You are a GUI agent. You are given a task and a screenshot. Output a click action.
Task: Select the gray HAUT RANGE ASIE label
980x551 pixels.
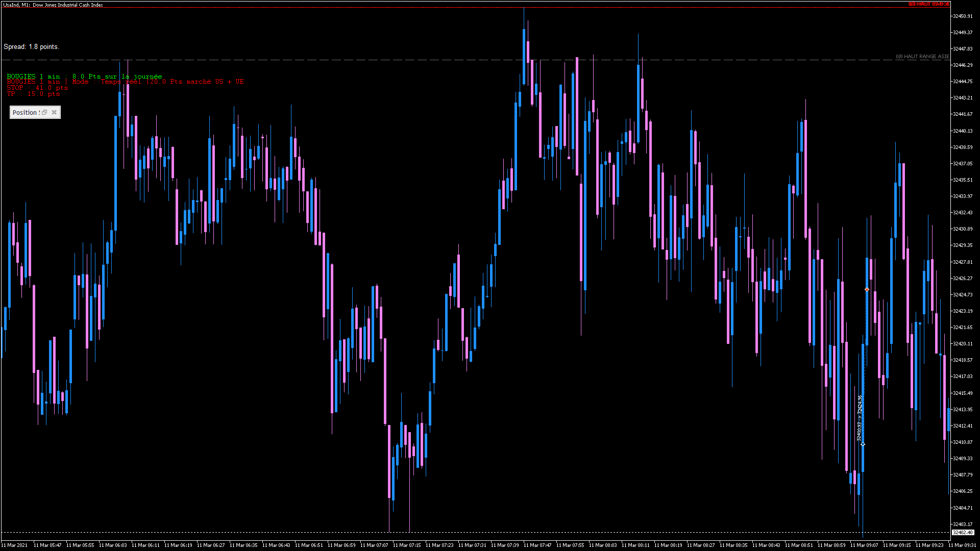pos(923,57)
